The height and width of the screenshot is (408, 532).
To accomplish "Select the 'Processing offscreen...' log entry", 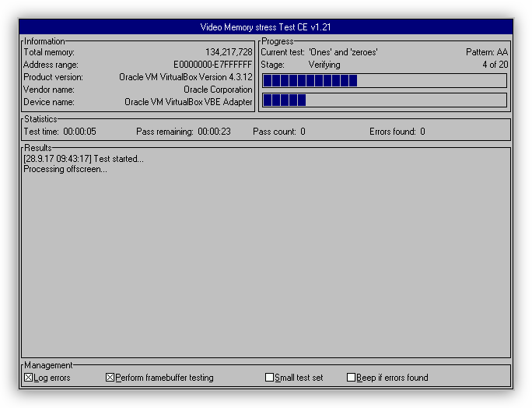I will pyautogui.click(x=65, y=169).
